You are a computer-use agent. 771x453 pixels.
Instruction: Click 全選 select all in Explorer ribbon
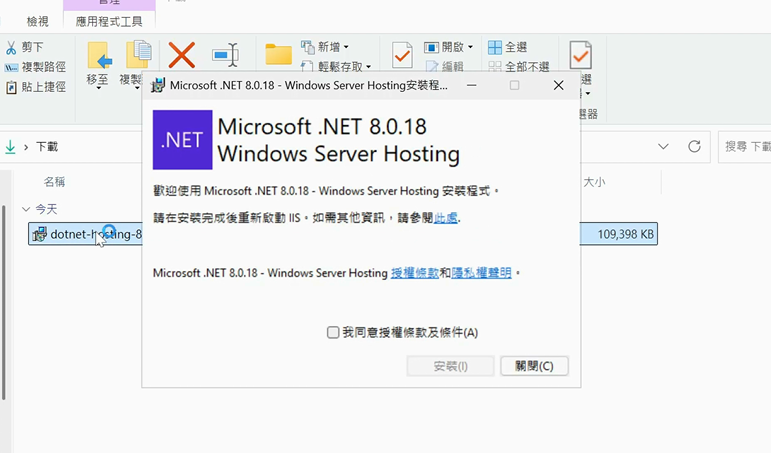click(x=507, y=47)
